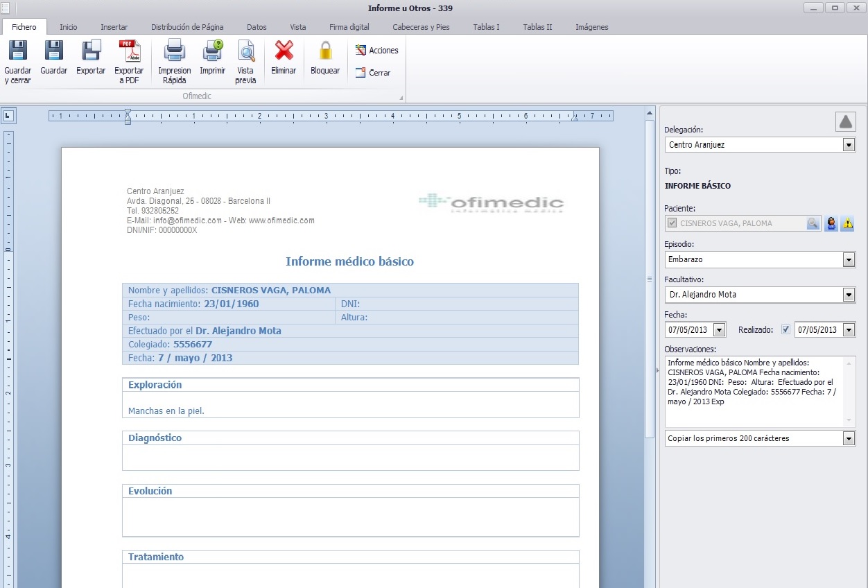This screenshot has width=868, height=588.
Task: Click the Exportar a PDF icon
Action: tap(129, 52)
